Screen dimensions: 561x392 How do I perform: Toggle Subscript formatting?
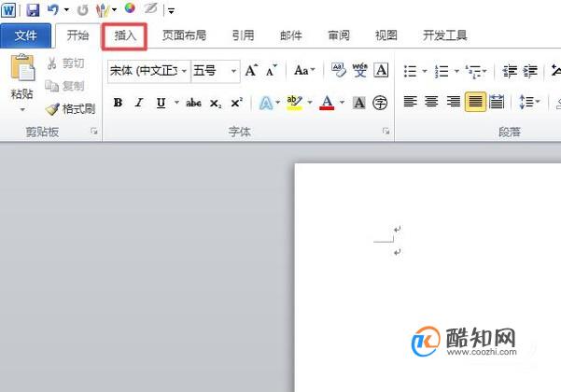tap(216, 104)
